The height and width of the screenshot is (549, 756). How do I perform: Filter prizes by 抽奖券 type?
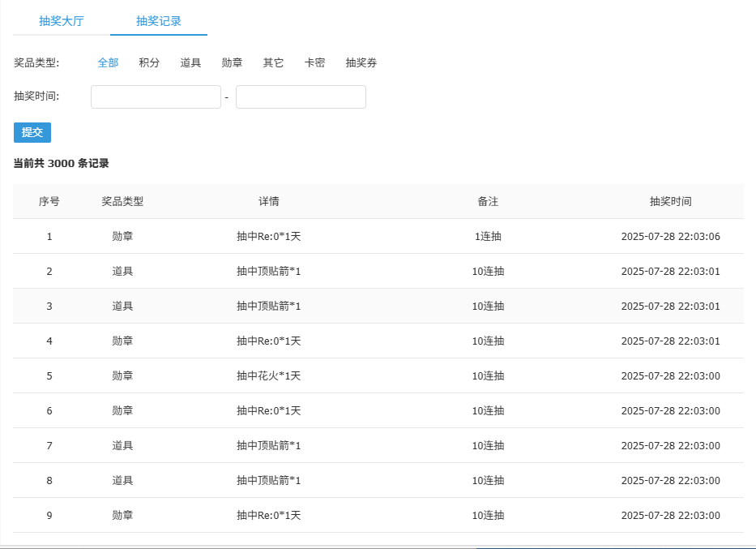[x=360, y=62]
